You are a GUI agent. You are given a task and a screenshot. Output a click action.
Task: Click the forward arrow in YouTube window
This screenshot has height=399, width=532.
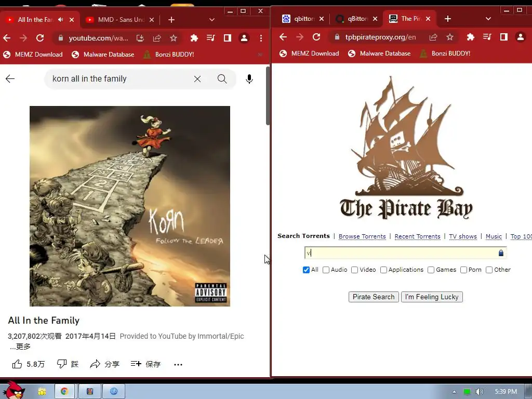point(23,38)
